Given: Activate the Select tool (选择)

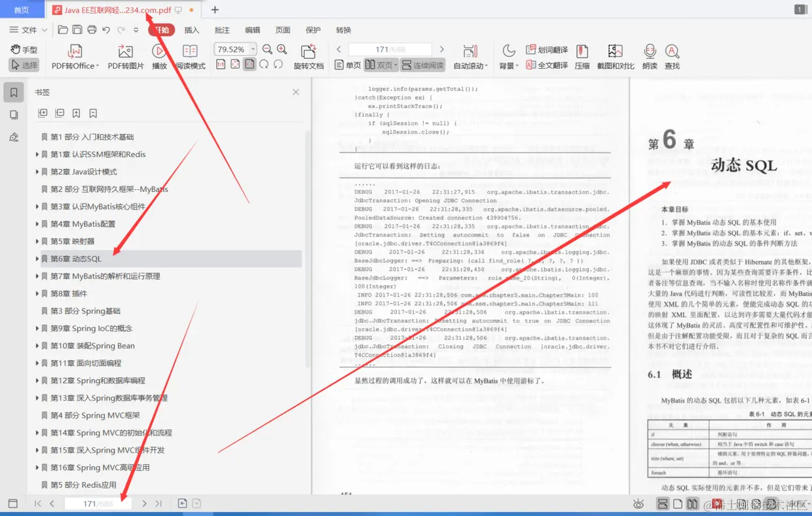Looking at the screenshot, I should click(x=24, y=65).
